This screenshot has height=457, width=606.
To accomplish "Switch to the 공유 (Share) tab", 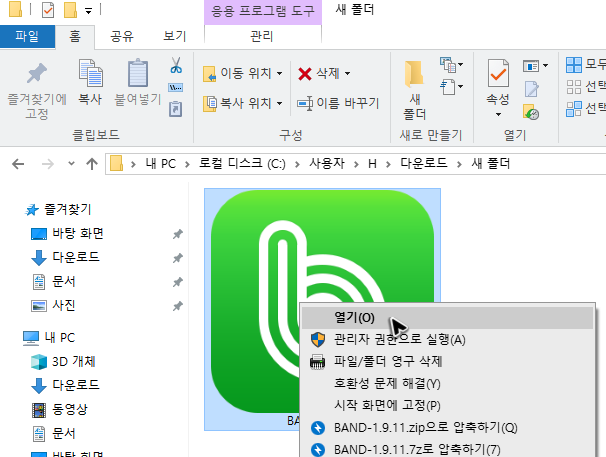I will pos(122,37).
